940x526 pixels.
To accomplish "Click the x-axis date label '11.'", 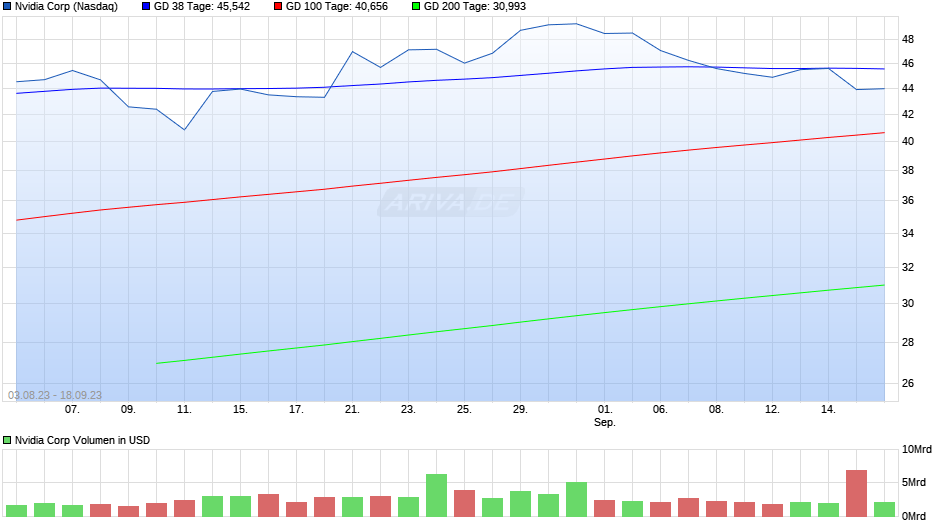I will coord(184,410).
